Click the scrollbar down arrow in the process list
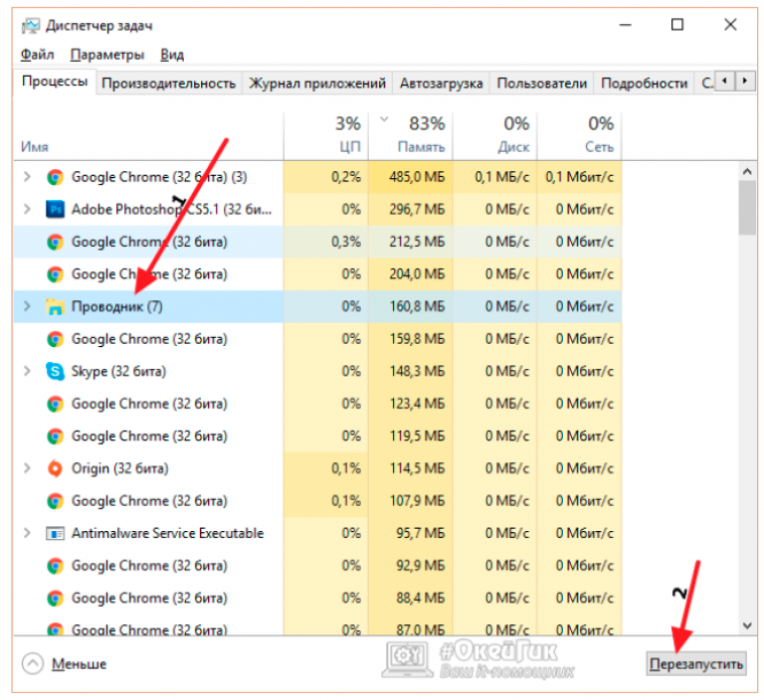 pos(747,625)
